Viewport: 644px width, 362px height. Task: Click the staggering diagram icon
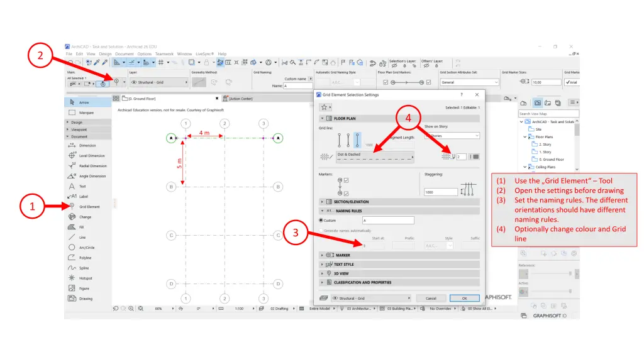pos(468,189)
